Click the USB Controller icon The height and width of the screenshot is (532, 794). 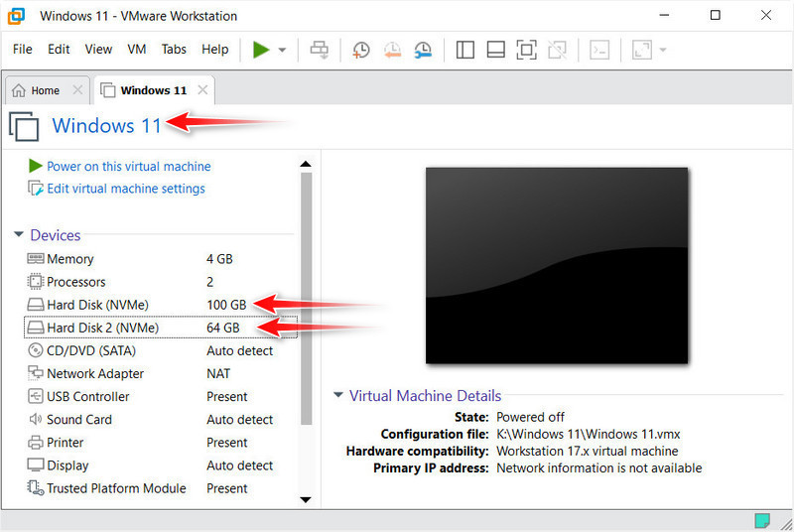click(x=35, y=396)
